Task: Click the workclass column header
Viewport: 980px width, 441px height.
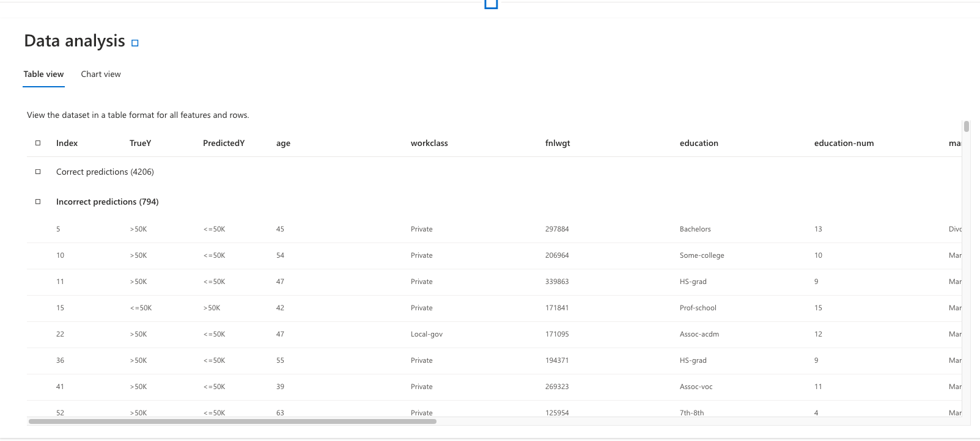Action: (x=429, y=144)
